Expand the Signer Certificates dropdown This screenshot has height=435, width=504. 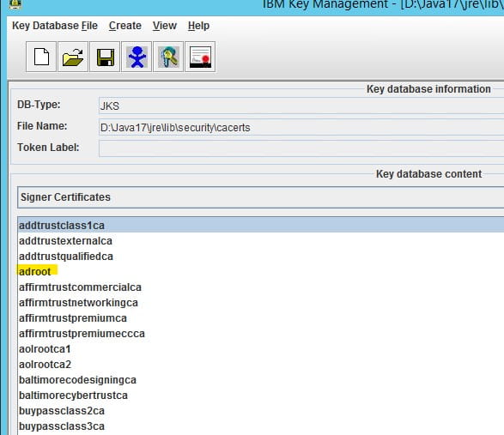click(x=261, y=197)
